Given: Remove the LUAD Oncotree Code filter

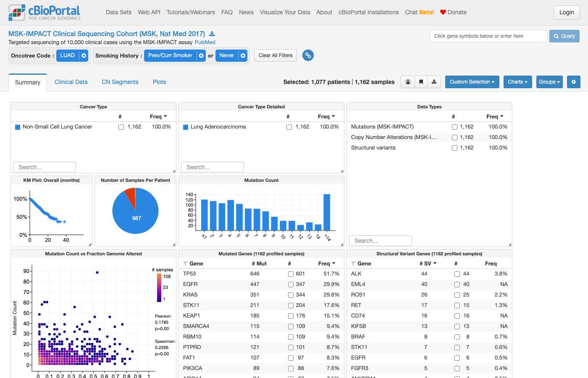Looking at the screenshot, I should pyautogui.click(x=84, y=55).
